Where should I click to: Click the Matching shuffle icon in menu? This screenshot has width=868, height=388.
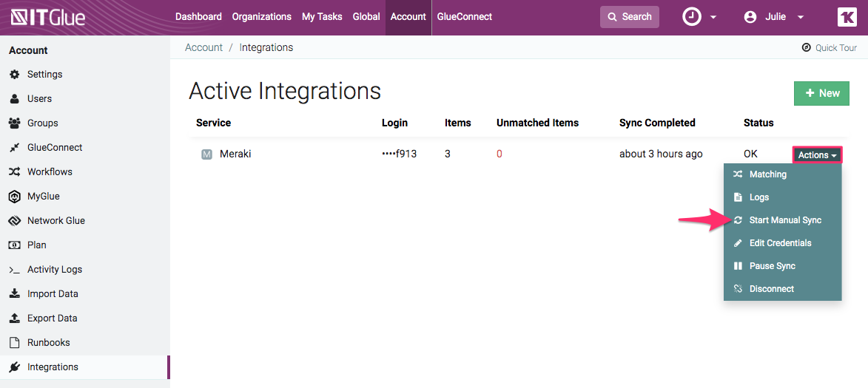click(x=738, y=174)
